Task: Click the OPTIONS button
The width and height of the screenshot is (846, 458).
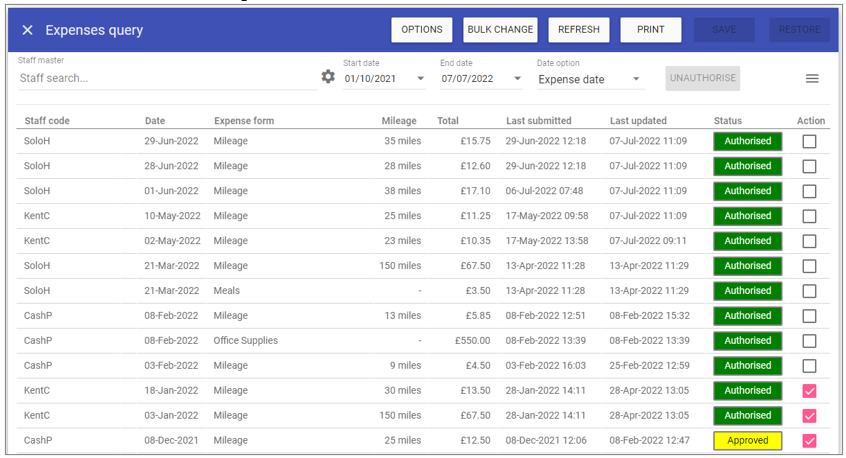Action: (421, 30)
